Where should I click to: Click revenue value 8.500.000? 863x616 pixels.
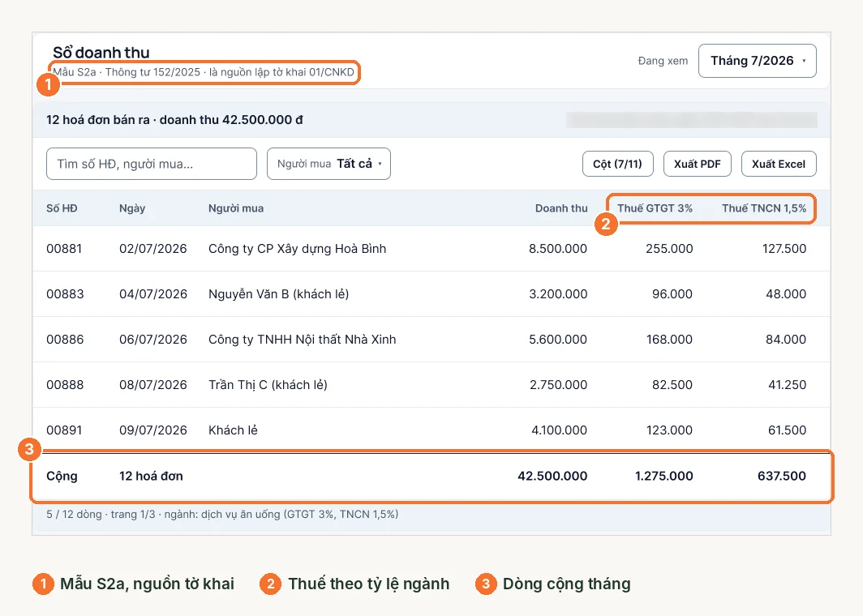(x=558, y=249)
